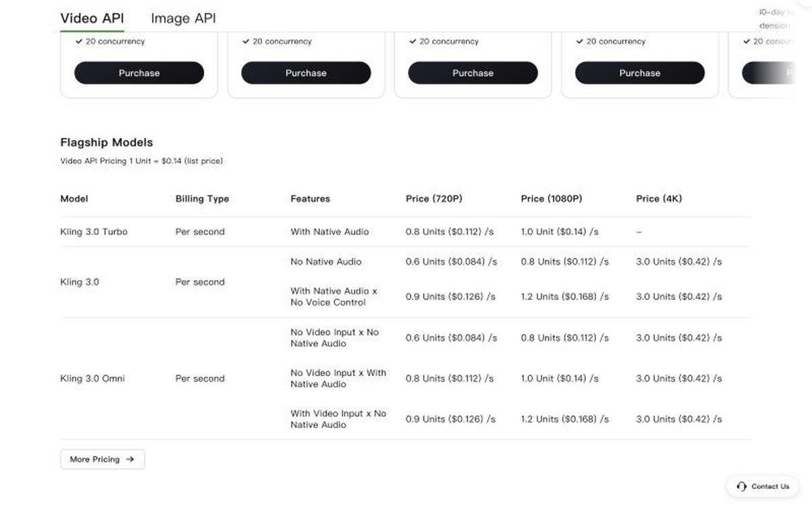The width and height of the screenshot is (812, 508).
Task: Click Purchase in the second pricing card
Action: pos(306,73)
